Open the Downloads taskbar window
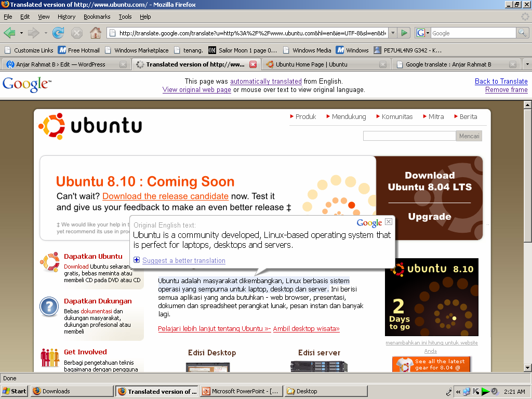 coord(72,391)
